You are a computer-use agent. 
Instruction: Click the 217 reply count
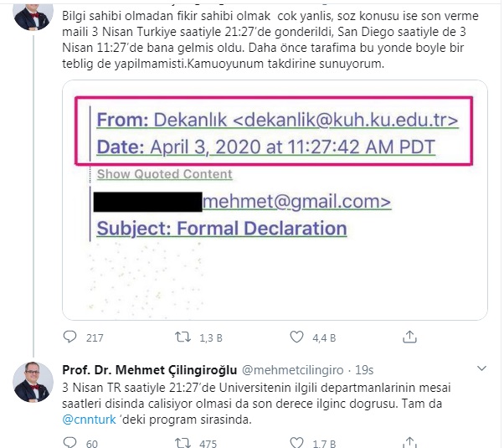[x=95, y=338]
